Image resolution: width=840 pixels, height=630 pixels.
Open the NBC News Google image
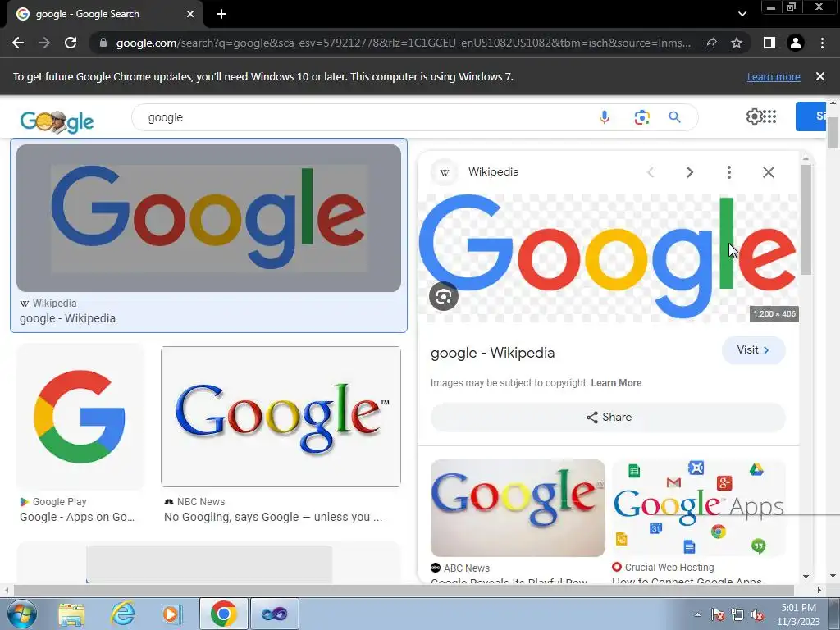281,416
